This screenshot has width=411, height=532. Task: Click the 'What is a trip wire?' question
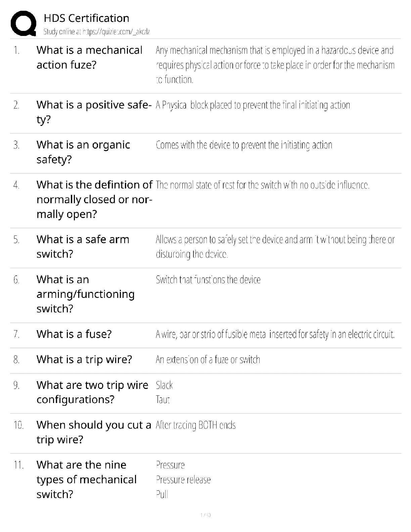84,359
